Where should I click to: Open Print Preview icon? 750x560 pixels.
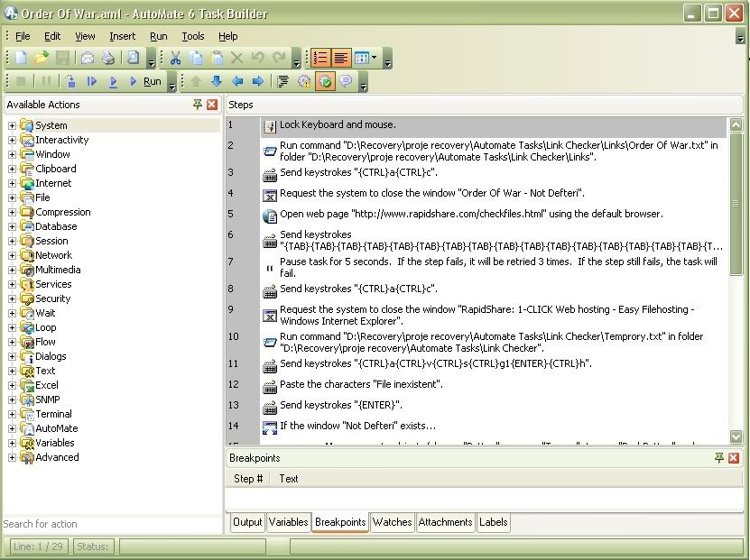click(134, 58)
